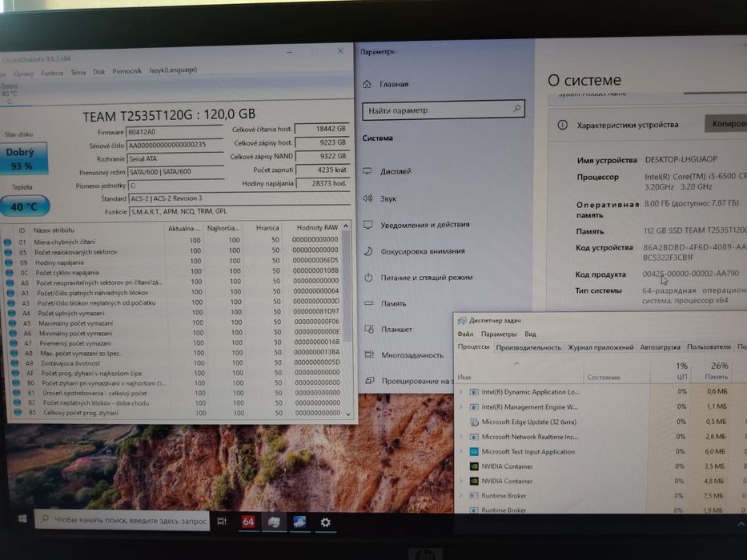The image size is (747, 560).
Task: Expand Intel(R) Management Engine process
Action: [460, 406]
